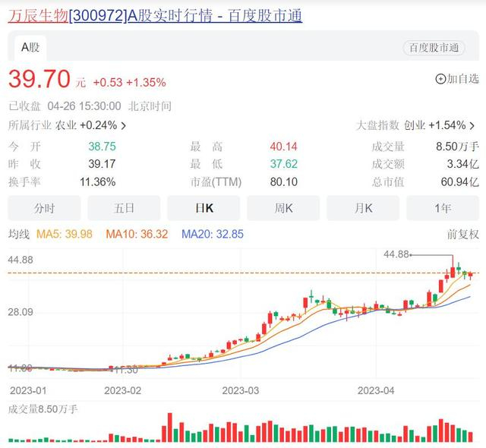Click the 百度股市通 badge button
The image size is (486, 448).
[434, 48]
